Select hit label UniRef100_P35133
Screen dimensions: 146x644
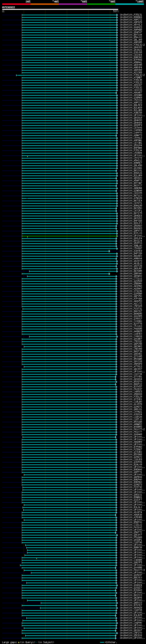pos(131,82)
